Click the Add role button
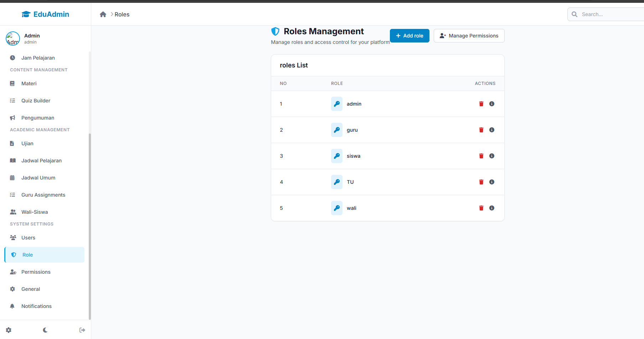 point(409,36)
